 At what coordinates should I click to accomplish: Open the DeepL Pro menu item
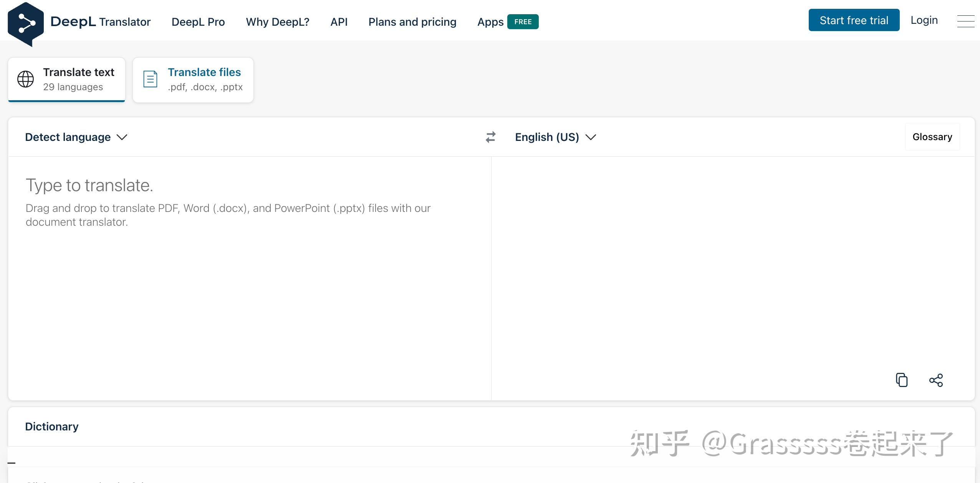(x=198, y=22)
